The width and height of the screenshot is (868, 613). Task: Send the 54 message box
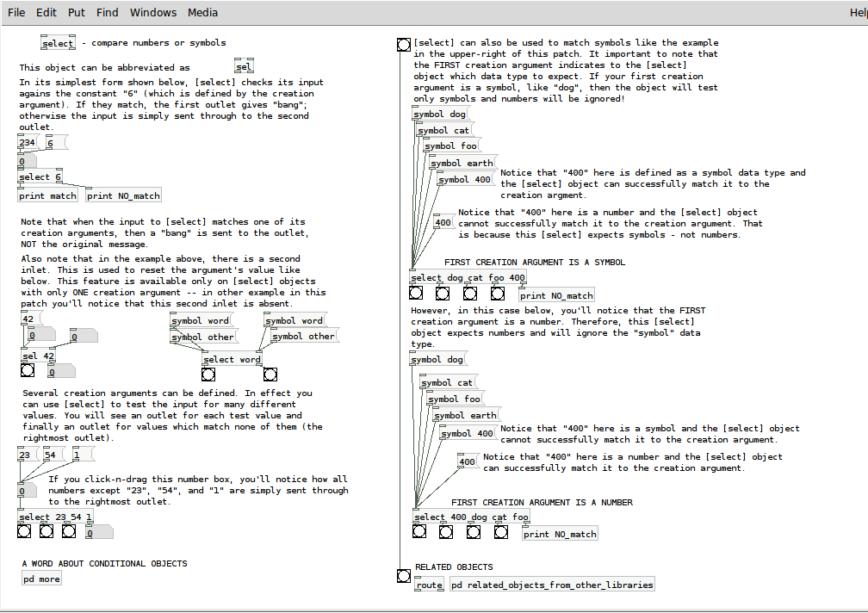point(53,455)
